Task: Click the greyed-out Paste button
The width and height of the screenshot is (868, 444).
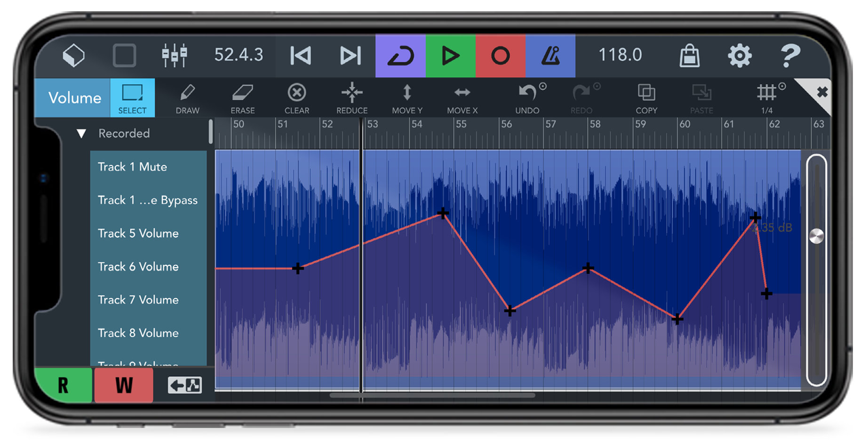Action: point(701,99)
